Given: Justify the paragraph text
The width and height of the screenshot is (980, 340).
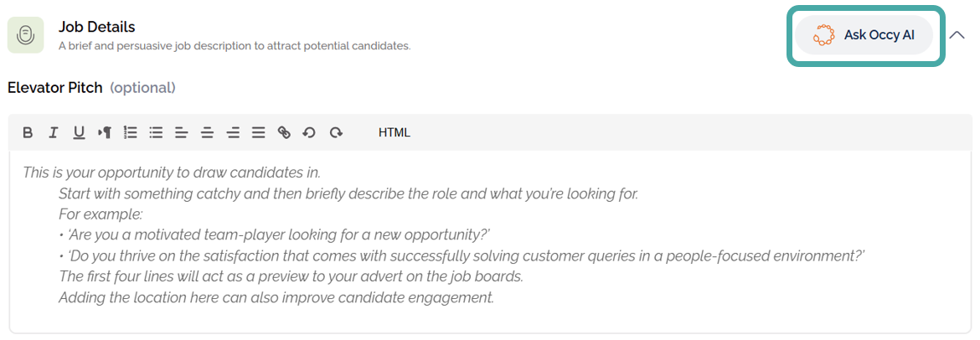Looking at the screenshot, I should [258, 132].
